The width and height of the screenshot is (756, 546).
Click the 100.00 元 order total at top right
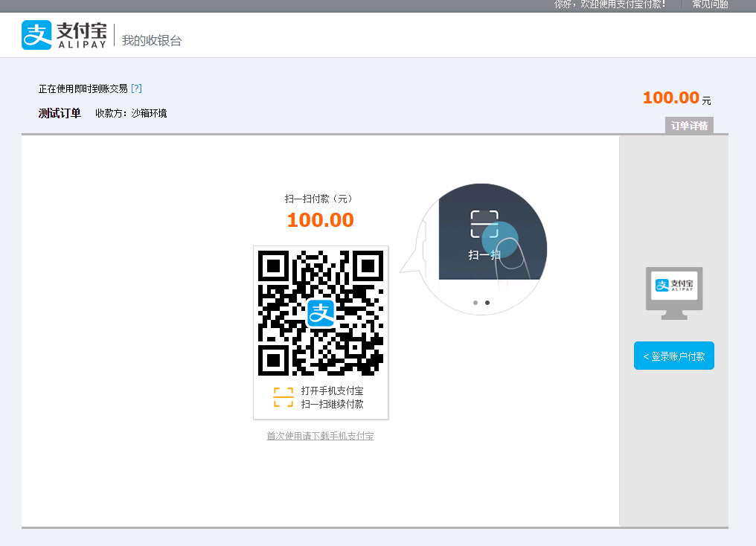[x=677, y=98]
